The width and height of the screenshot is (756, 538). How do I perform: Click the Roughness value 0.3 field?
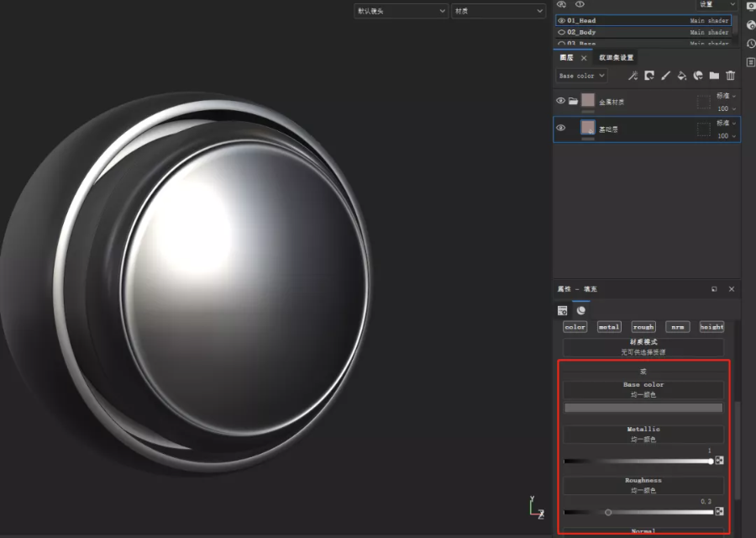706,501
